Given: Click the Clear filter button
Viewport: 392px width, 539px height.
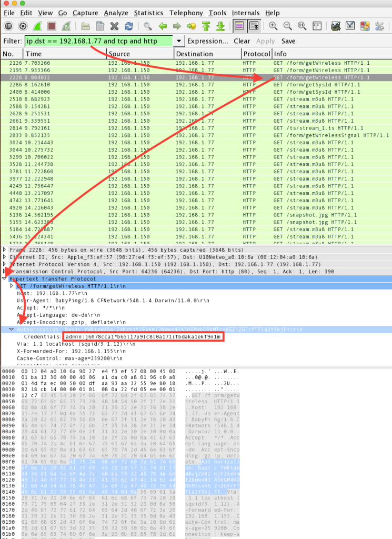Looking at the screenshot, I should (242, 41).
